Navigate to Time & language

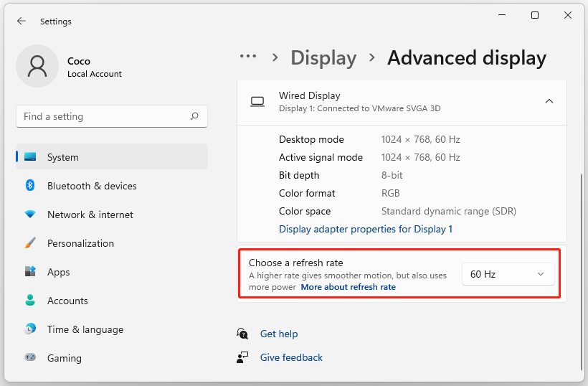[x=85, y=329]
